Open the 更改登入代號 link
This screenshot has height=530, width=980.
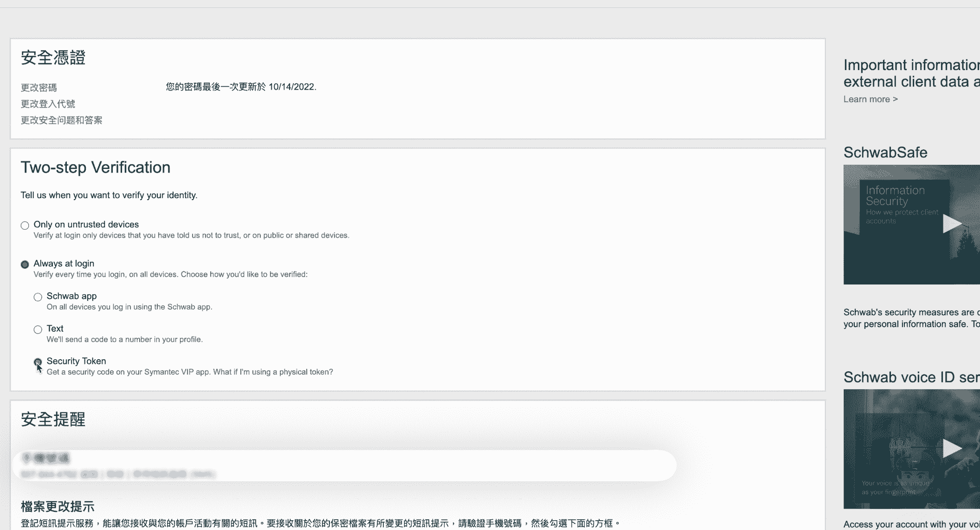coord(48,104)
